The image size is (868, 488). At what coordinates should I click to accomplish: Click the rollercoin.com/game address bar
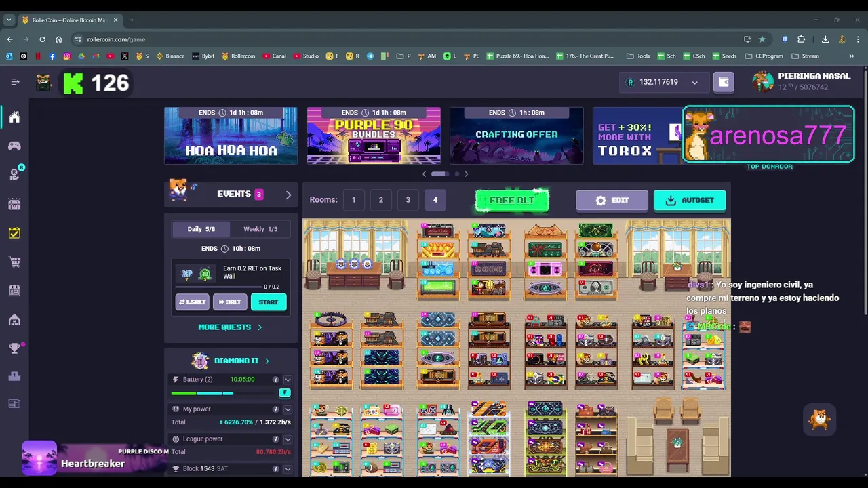(x=407, y=39)
